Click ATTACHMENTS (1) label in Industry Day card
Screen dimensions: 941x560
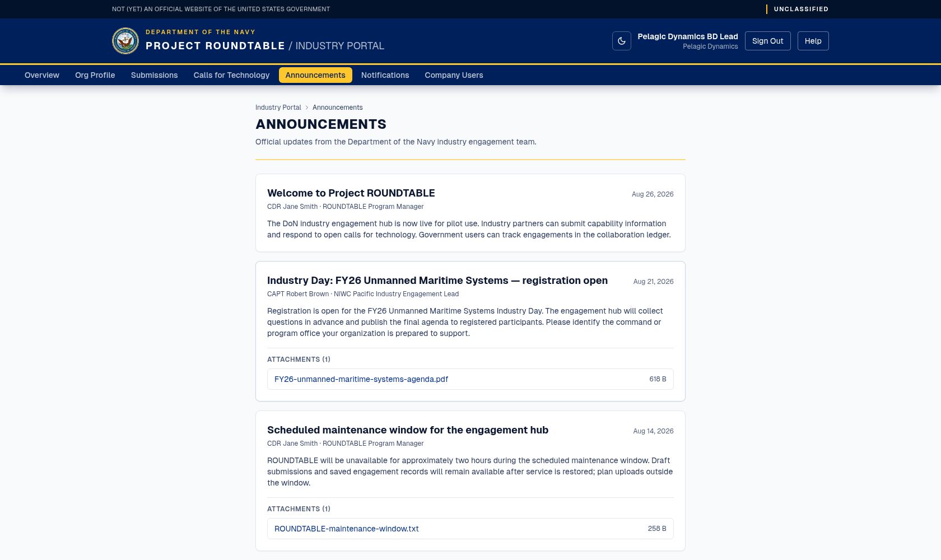(299, 360)
